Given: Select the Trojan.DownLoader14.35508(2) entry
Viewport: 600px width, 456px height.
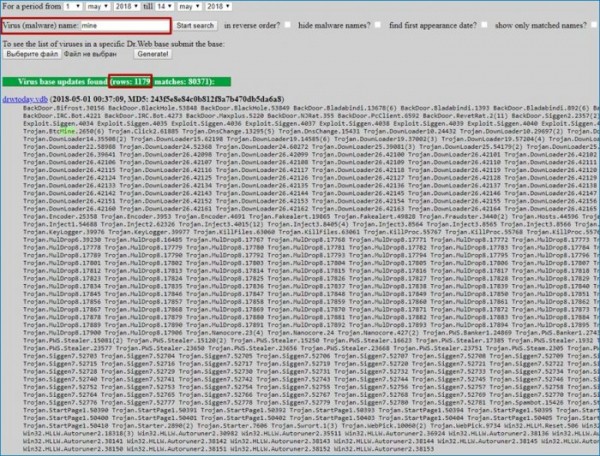Looking at the screenshot, I should pyautogui.click(x=75, y=139).
